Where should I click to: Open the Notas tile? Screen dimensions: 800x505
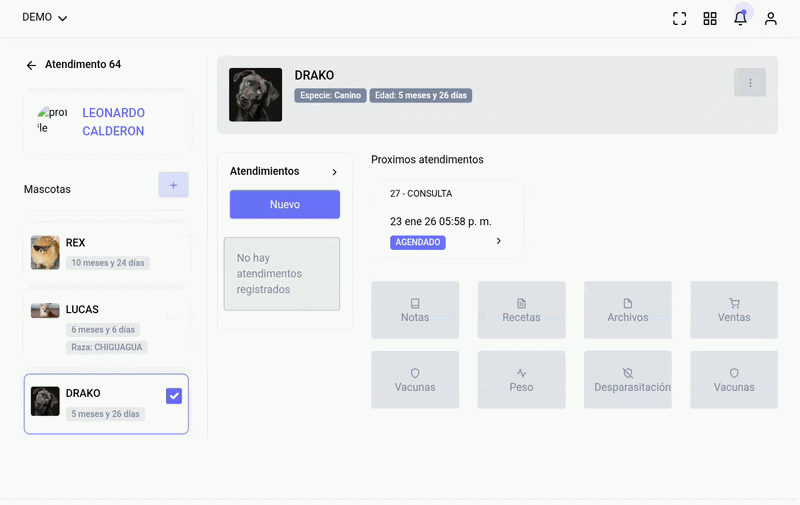415,310
